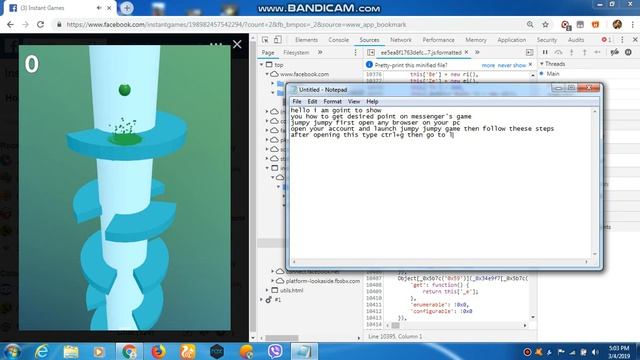Click the hide debugger pane icon
The image size is (640, 360).
[529, 52]
